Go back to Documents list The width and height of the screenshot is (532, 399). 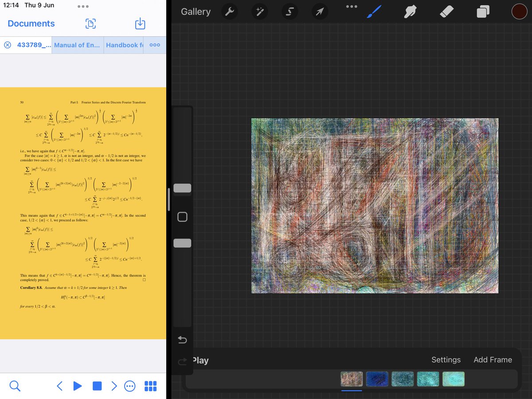(31, 23)
